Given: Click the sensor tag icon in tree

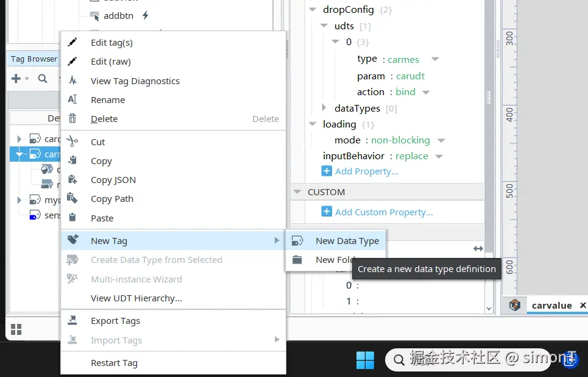Looking at the screenshot, I should [x=35, y=215].
